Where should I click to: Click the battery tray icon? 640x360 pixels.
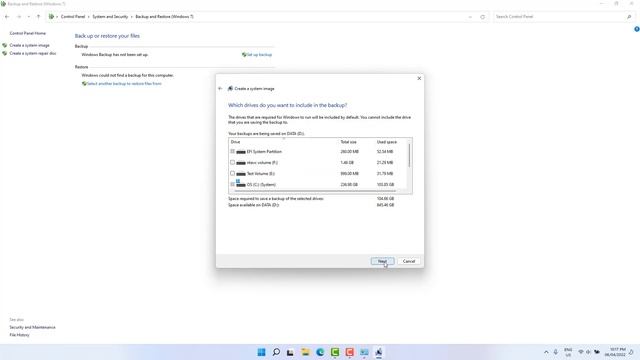point(597,352)
